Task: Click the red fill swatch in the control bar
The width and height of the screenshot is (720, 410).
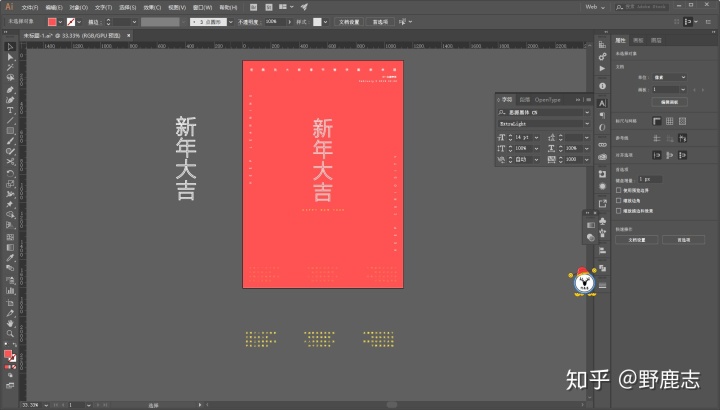Action: click(x=52, y=22)
